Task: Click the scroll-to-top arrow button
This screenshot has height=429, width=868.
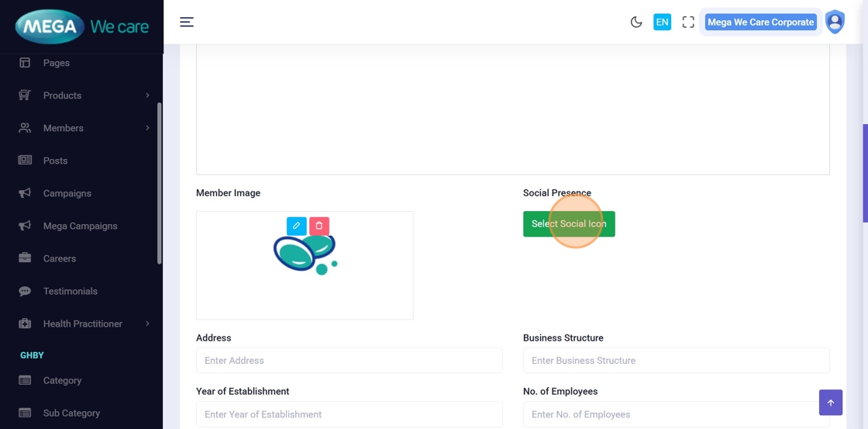Action: 830,403
